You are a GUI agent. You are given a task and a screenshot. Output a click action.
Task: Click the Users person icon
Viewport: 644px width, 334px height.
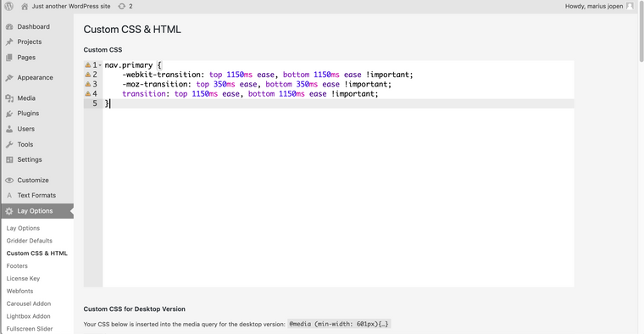[x=9, y=129]
